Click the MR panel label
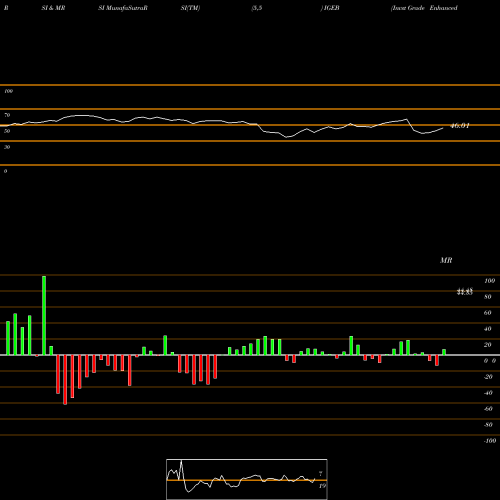 [x=446, y=260]
